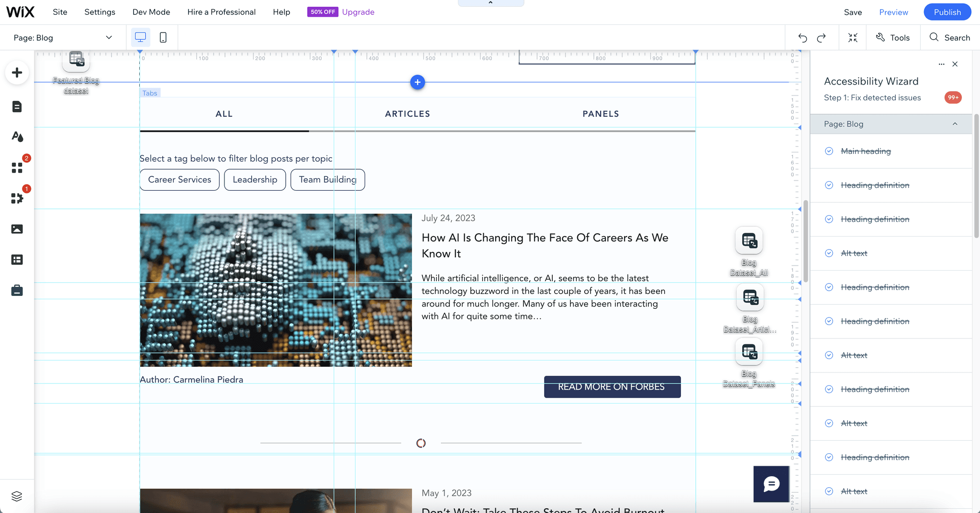This screenshot has height=513, width=980.
Task: Open the Dev Mode menu
Action: (x=151, y=11)
